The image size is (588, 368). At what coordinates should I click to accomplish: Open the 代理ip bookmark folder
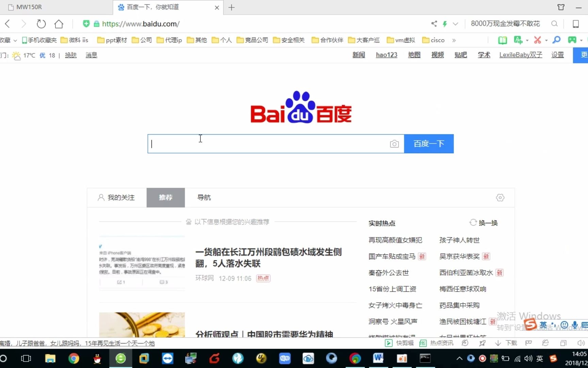169,40
